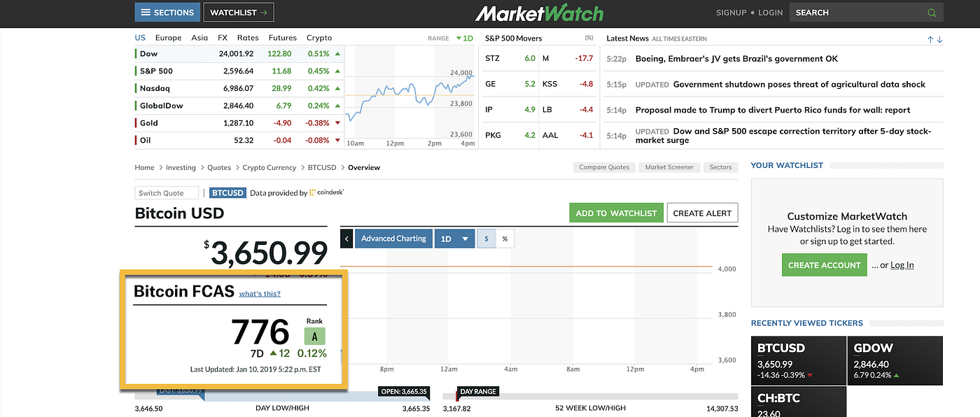Click the Compare Quotes button
Screen dimensions: 980x417
click(604, 167)
